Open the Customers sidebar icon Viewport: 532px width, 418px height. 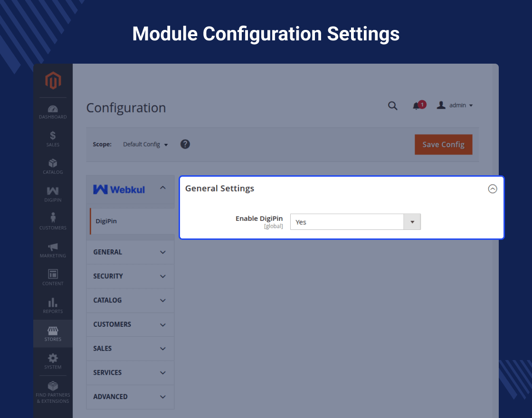[x=53, y=221]
